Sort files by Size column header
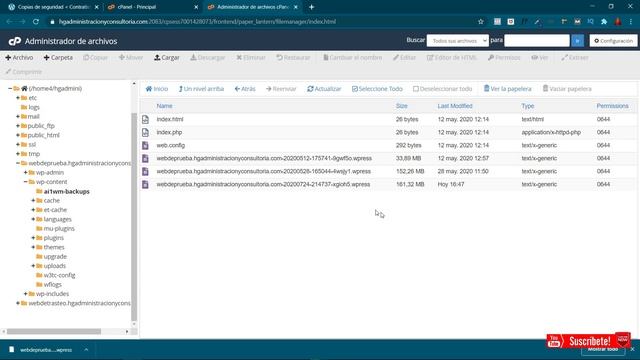Screen dimensions: 640x360 point(402,106)
